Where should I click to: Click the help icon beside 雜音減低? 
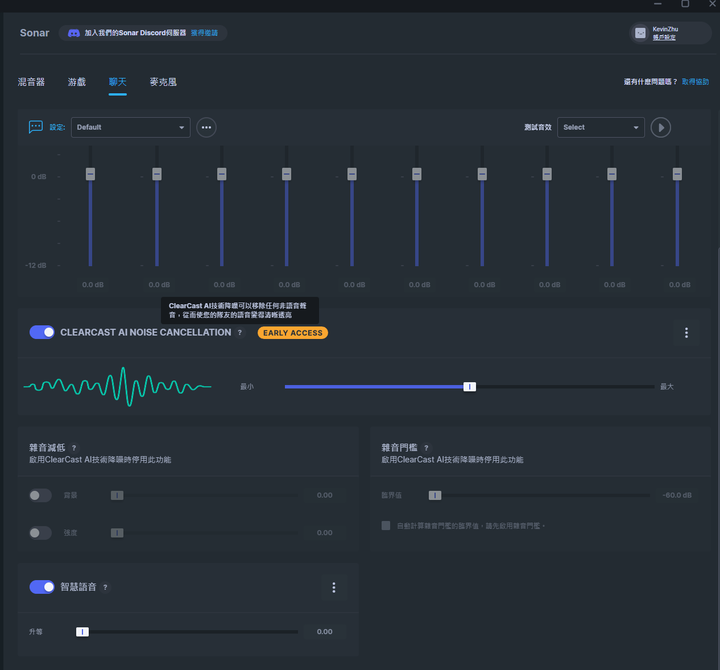coord(74,448)
